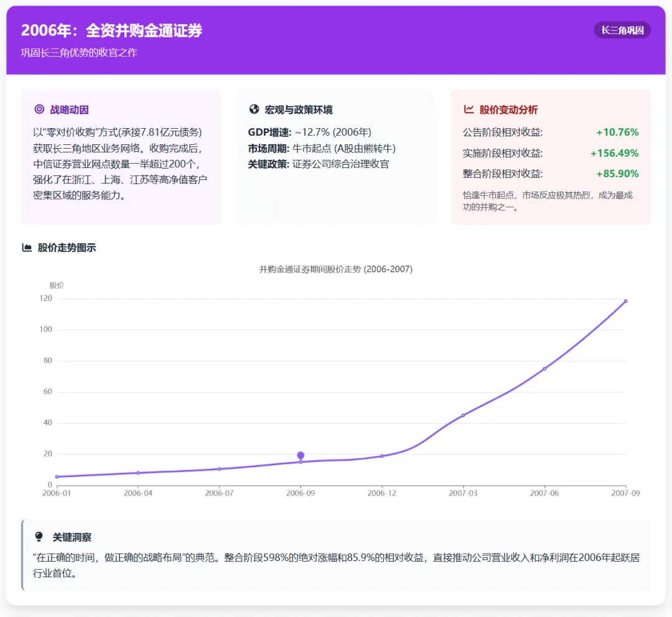The width and height of the screenshot is (672, 617).
Task: Click the 长三角巩固 badge
Action: (x=622, y=30)
